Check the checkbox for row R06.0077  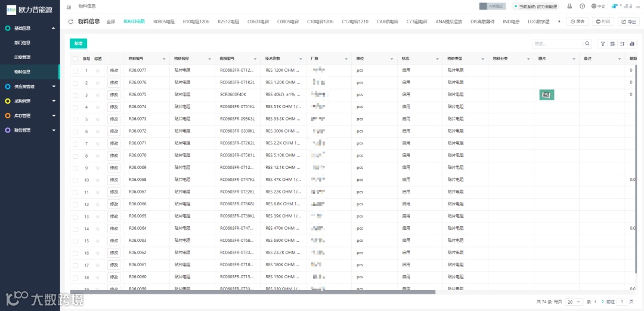click(75, 71)
